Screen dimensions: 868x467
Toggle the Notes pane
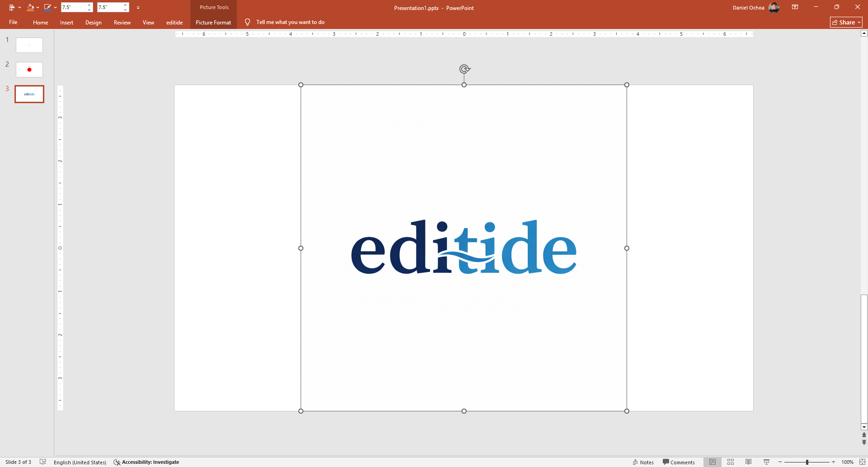coord(643,462)
